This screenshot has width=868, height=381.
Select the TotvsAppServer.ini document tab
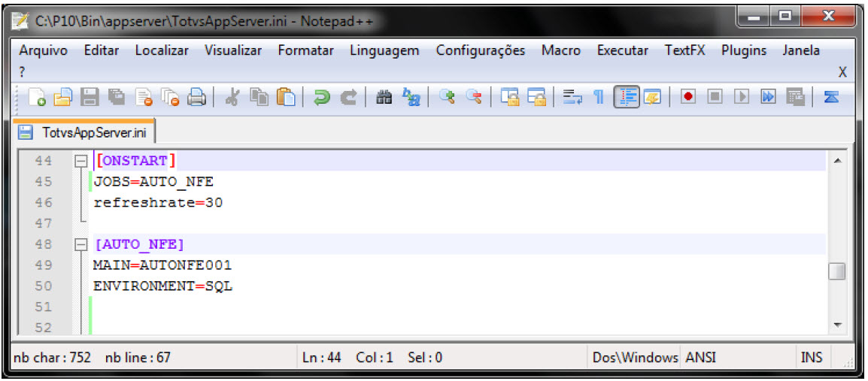83,133
